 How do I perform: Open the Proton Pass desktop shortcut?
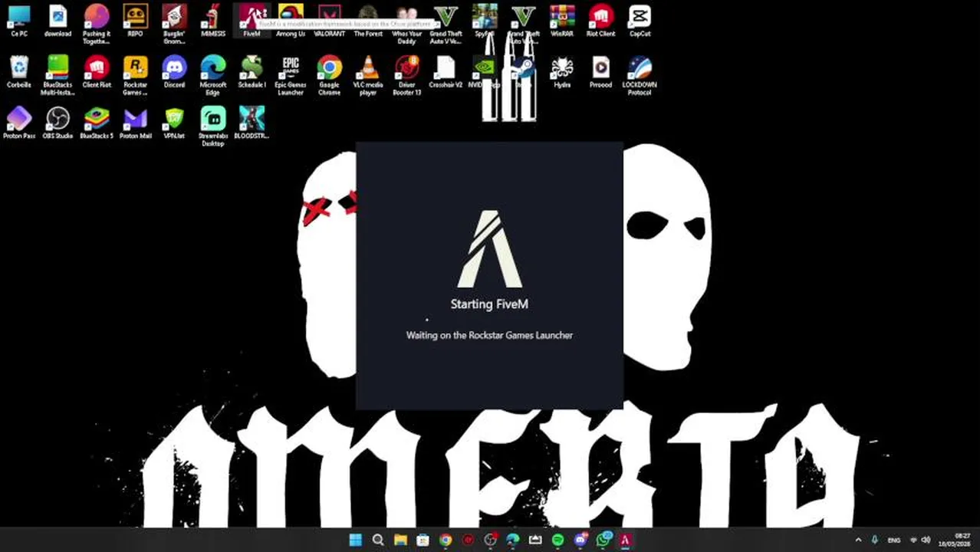point(19,123)
